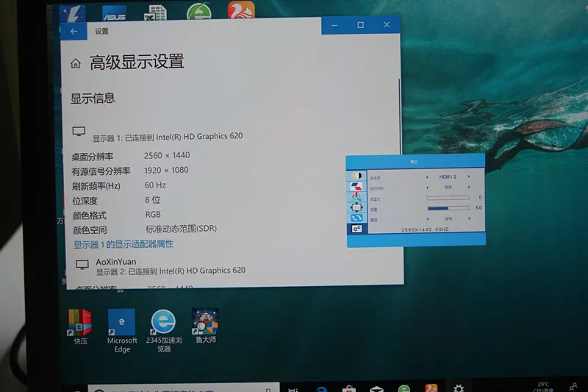Click the Settings window vertical scrollbar
The height and width of the screenshot is (392, 588).
pos(399,116)
